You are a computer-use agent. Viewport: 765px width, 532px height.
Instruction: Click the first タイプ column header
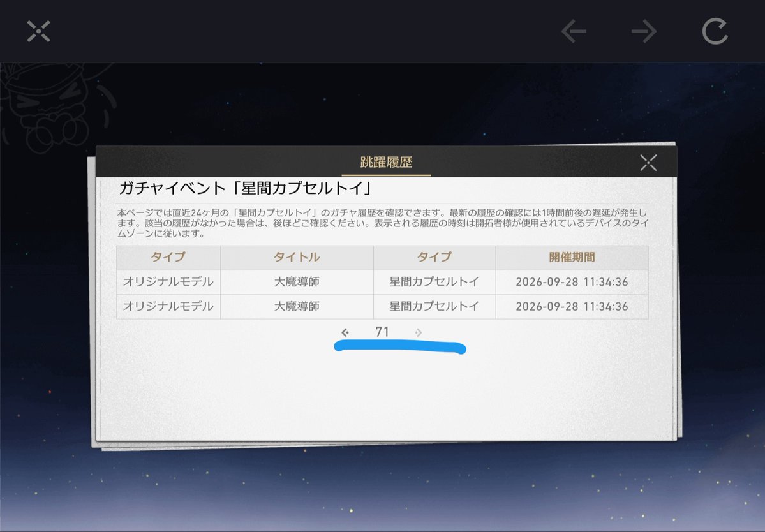click(168, 258)
